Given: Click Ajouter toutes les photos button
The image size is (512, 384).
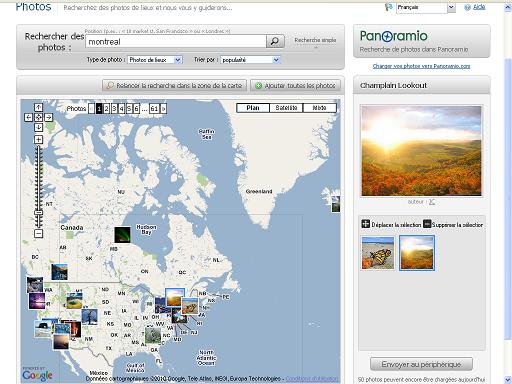Looking at the screenshot, I should [x=296, y=86].
